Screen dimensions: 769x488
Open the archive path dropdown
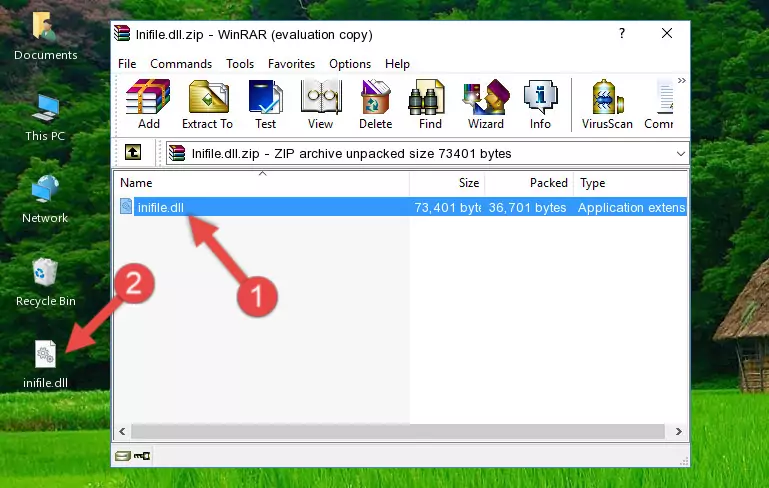681,154
